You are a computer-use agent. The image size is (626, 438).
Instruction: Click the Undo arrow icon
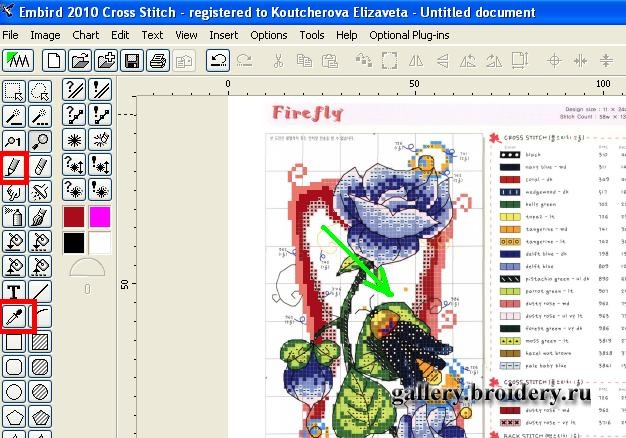coord(218,61)
